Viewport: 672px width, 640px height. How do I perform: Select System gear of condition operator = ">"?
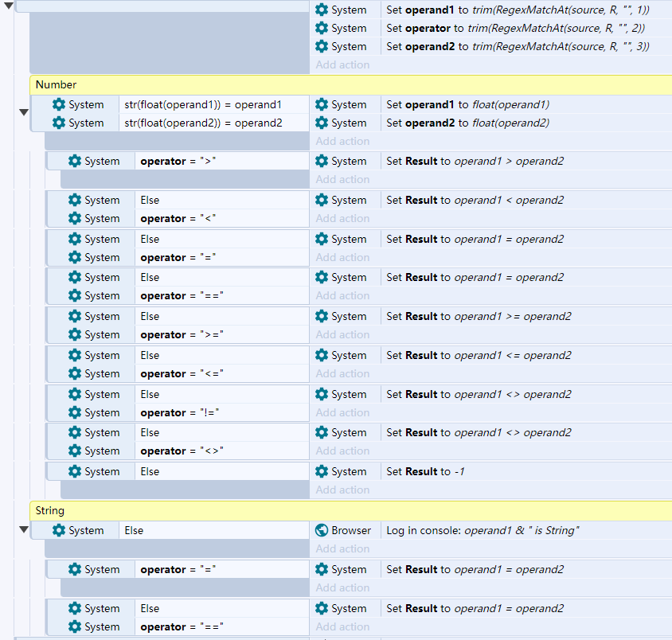[75, 161]
